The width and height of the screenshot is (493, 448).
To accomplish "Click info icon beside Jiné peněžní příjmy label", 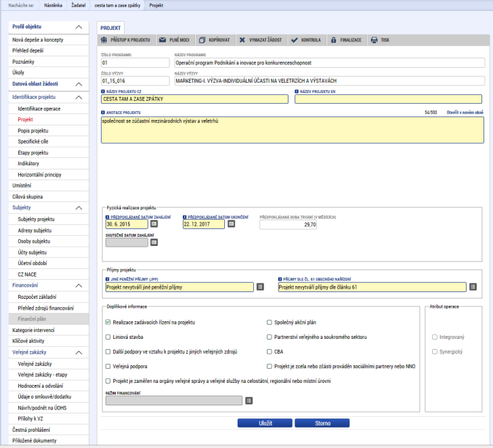I will (x=108, y=279).
